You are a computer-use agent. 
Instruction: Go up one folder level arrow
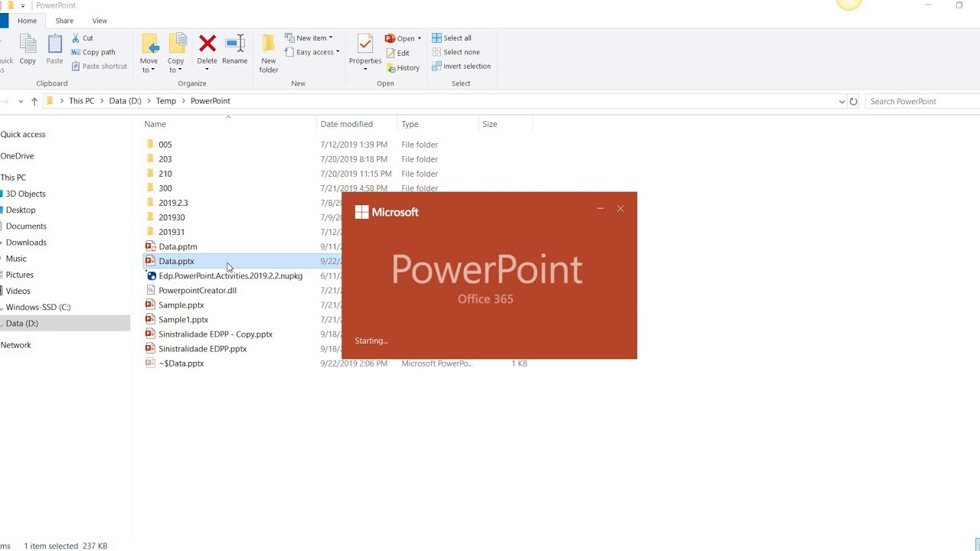point(34,101)
